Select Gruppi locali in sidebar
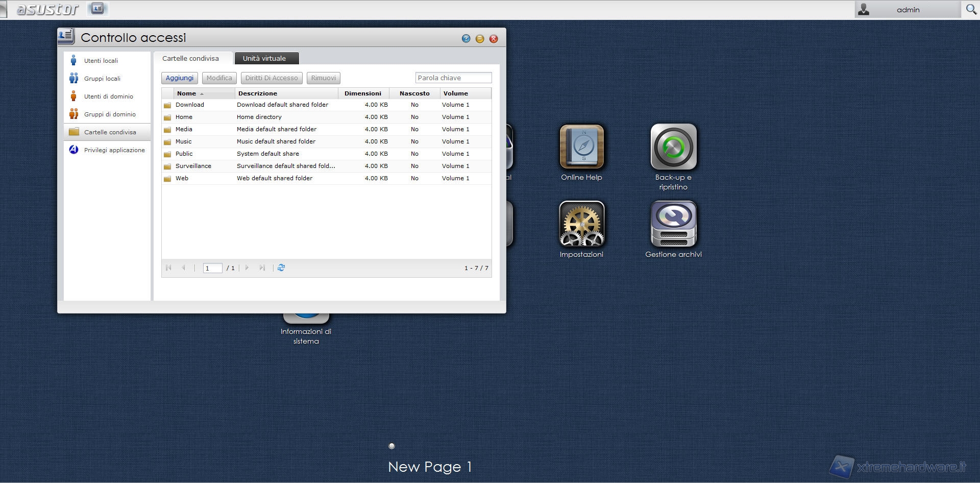The image size is (980, 483). point(102,79)
